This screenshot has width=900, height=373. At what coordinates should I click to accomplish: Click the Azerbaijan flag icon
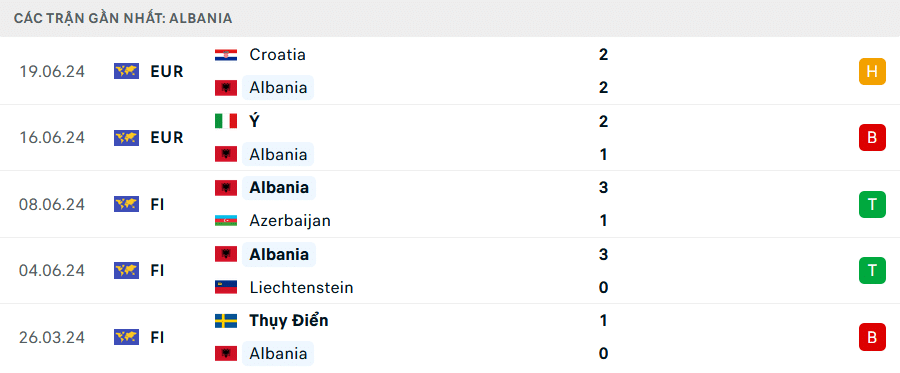[226, 220]
